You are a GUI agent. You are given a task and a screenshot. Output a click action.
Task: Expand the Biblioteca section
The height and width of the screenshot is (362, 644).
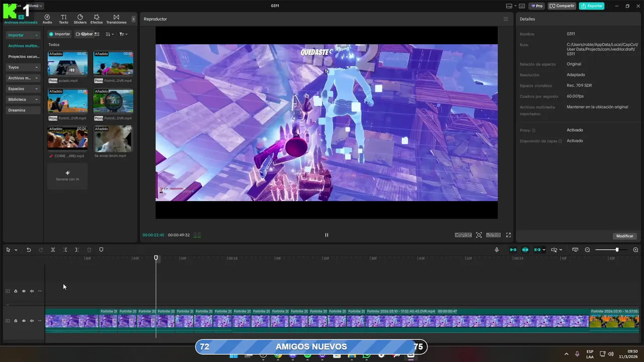[23, 100]
